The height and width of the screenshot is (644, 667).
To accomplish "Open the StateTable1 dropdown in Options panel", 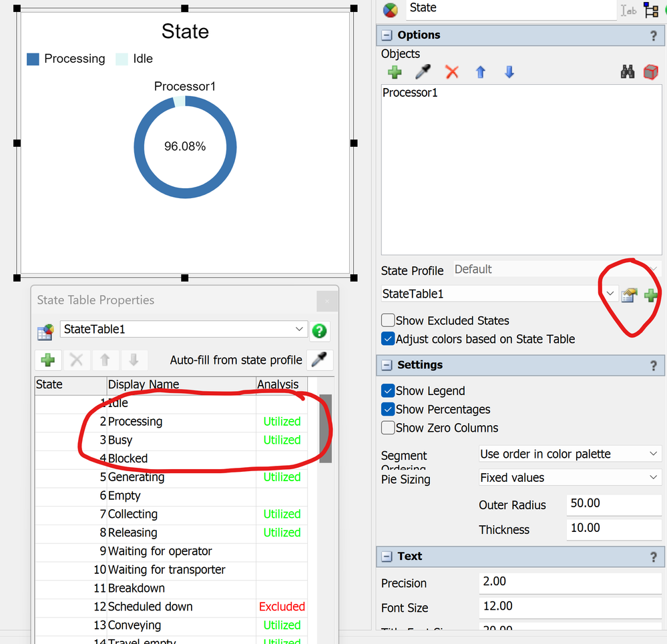I will coord(610,294).
